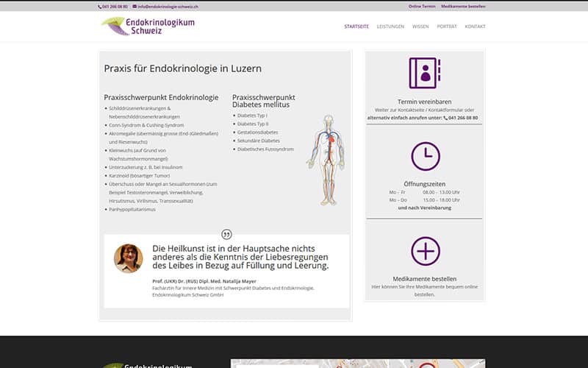Click the Conn-Syndrom & Cushing-Syndrom item
Image resolution: width=588 pixels, height=368 pixels.
[146, 125]
